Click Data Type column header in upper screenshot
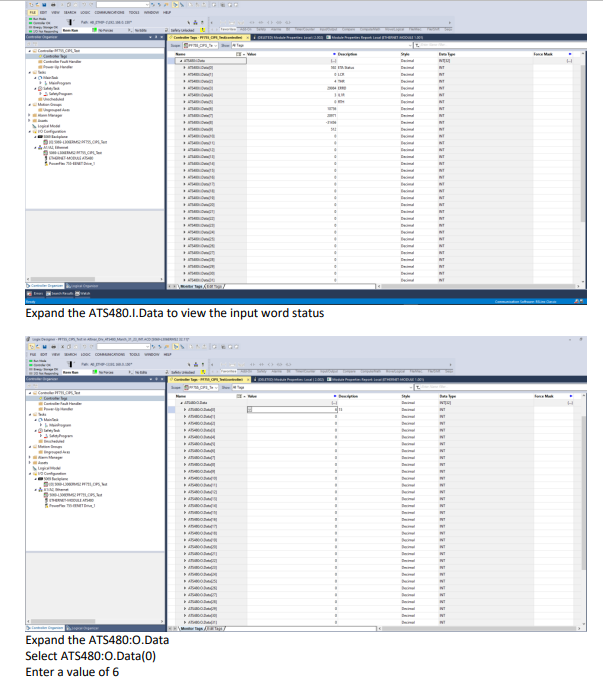The image size is (603, 685). [447, 54]
